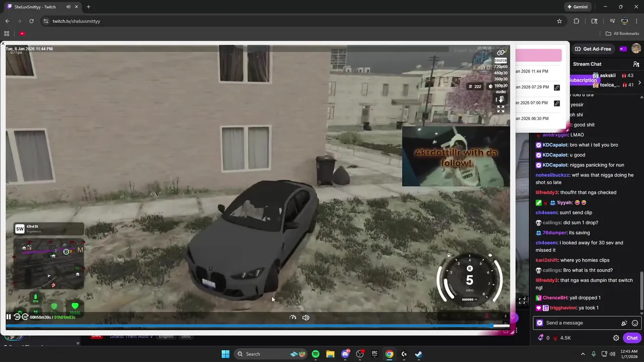Open top gifter askskii entry
The height and width of the screenshot is (362, 644).
(x=613, y=75)
